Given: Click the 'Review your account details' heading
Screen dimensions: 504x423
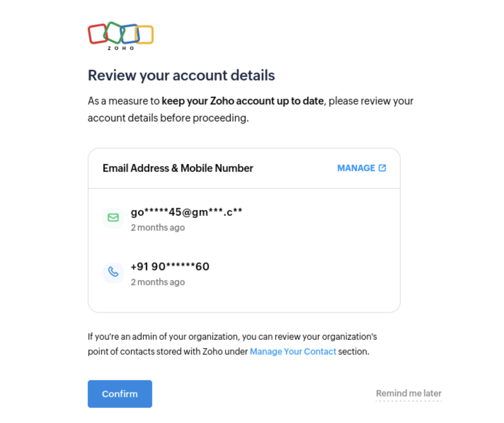Looking at the screenshot, I should coord(181,75).
